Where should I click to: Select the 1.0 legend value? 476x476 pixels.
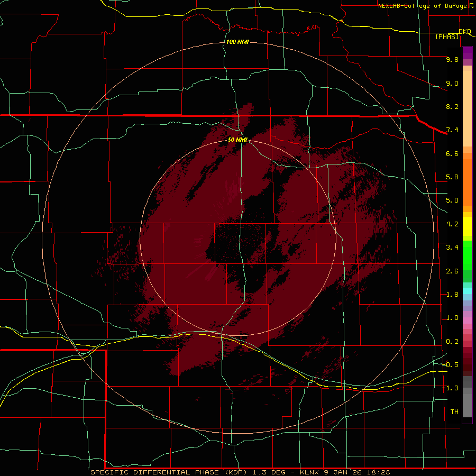click(452, 318)
